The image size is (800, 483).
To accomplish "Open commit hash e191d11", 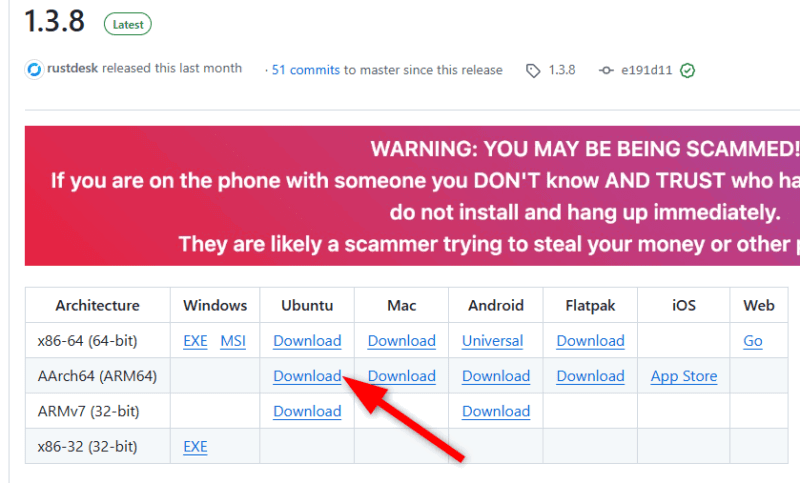I will click(647, 70).
